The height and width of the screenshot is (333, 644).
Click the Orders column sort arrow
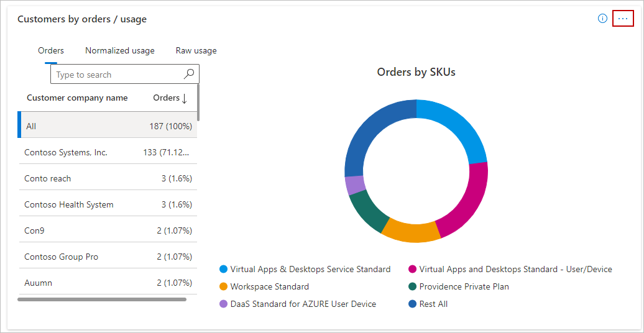tap(185, 98)
